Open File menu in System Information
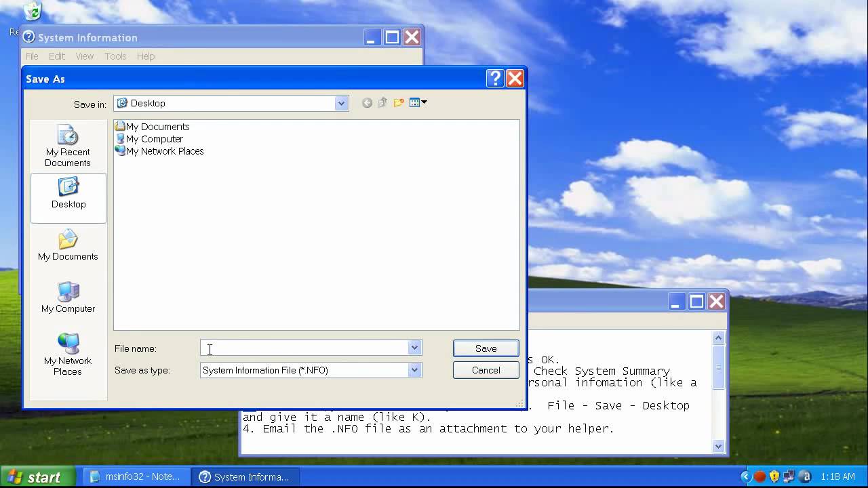 click(x=32, y=56)
